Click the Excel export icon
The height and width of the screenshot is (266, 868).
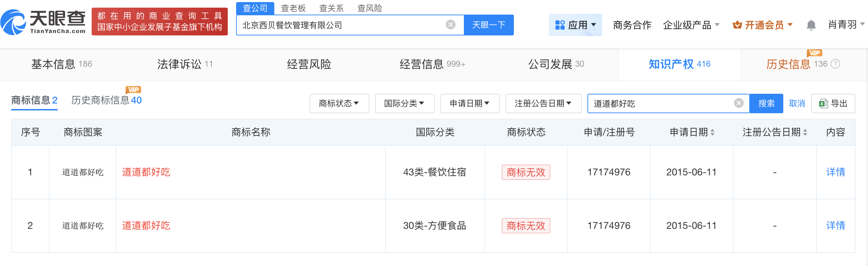click(824, 103)
